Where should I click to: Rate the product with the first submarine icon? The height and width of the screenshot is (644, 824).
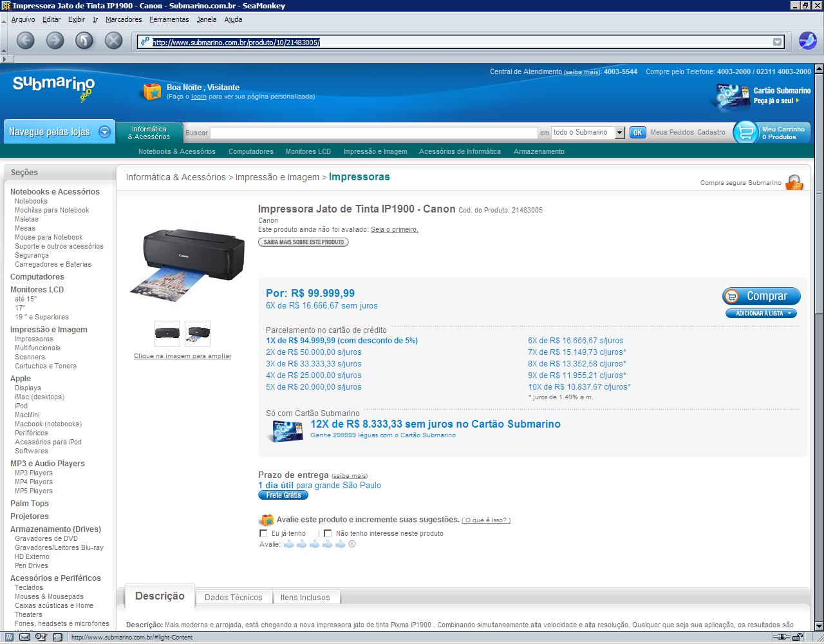[x=289, y=544]
